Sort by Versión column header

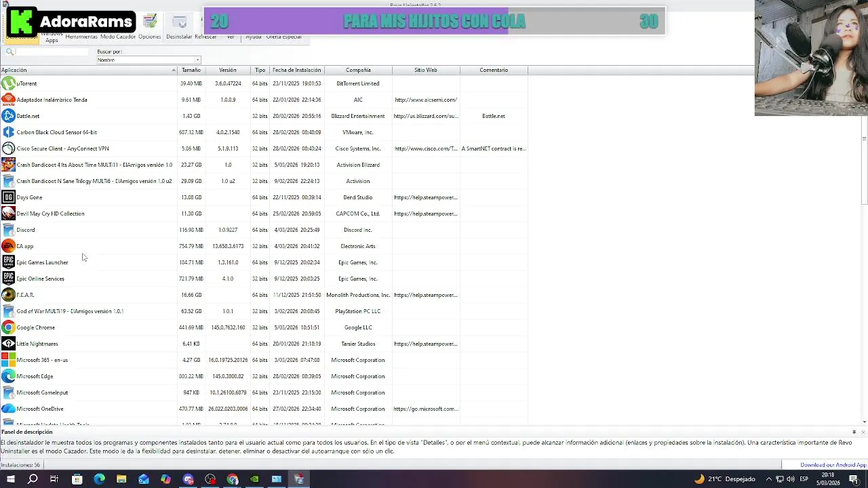click(x=227, y=70)
